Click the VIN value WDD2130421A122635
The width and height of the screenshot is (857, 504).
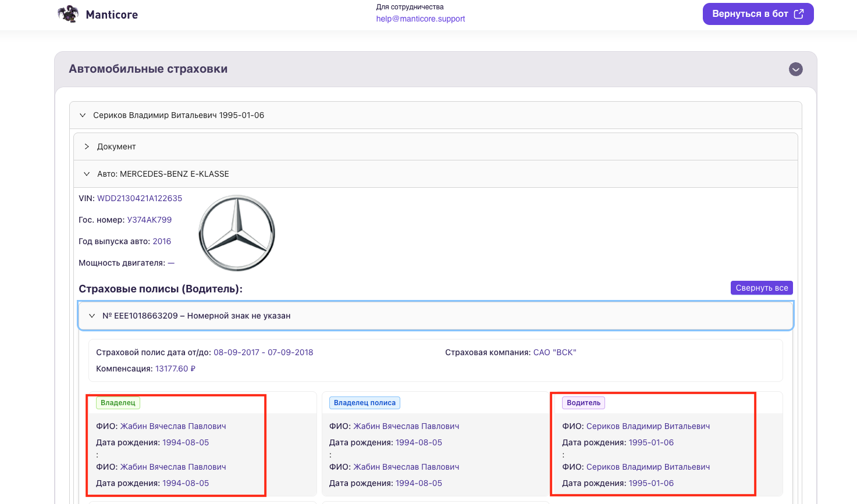tap(140, 198)
